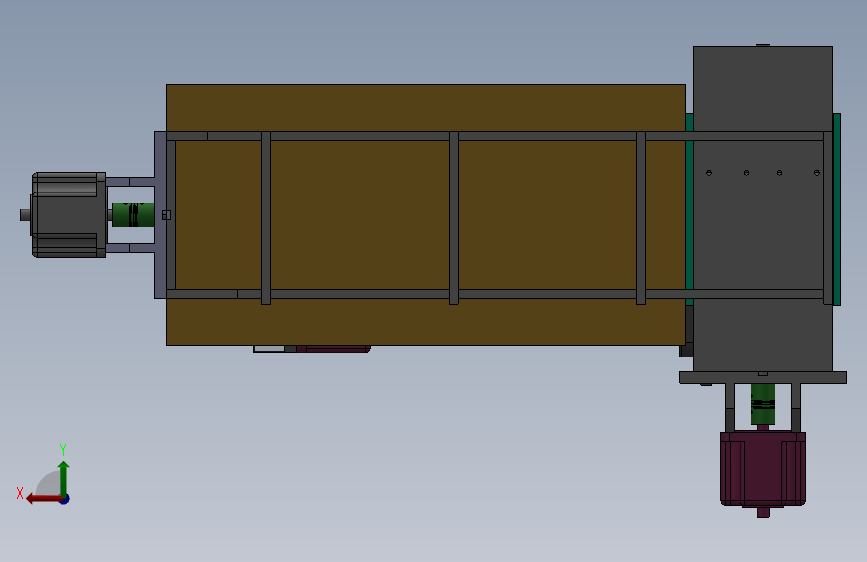Viewport: 867px width, 562px height.
Task: Select the white part beneath the brown plate
Action: pyautogui.click(x=269, y=349)
